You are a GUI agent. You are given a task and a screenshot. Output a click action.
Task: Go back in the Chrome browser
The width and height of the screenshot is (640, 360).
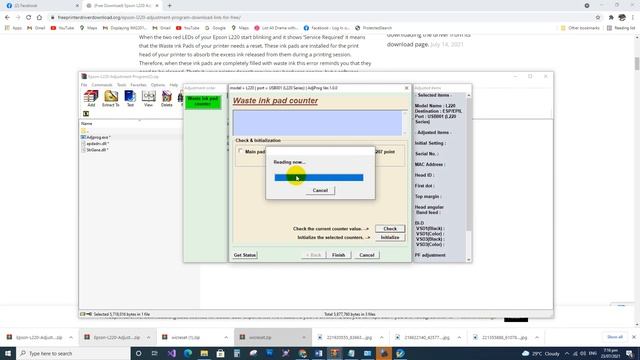coord(7,18)
